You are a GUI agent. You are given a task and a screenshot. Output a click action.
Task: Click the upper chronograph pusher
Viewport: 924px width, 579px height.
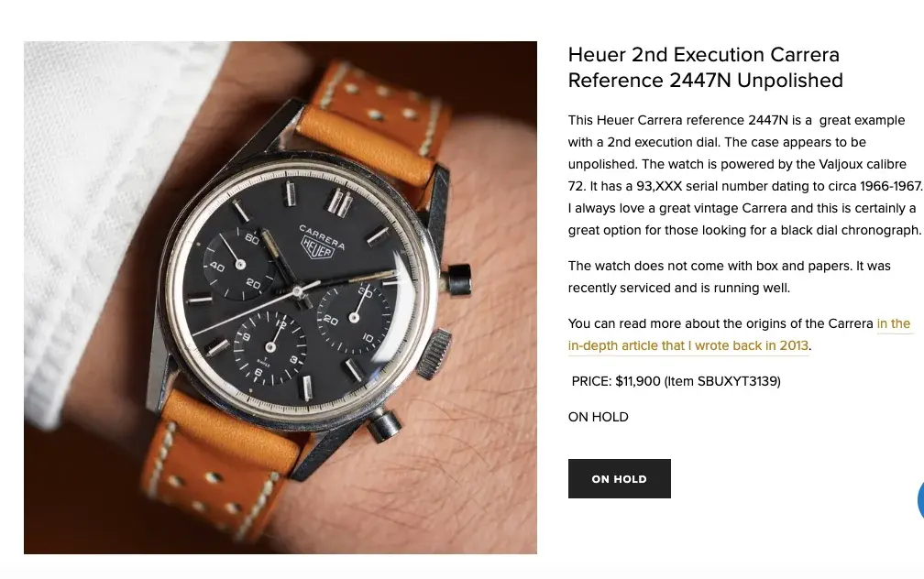(x=458, y=279)
